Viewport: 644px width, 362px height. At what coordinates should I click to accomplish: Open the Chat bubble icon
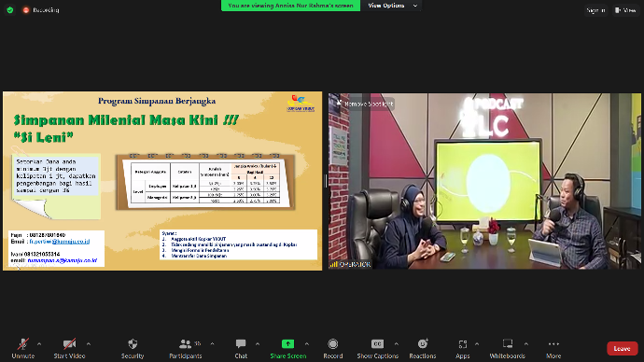pyautogui.click(x=241, y=344)
